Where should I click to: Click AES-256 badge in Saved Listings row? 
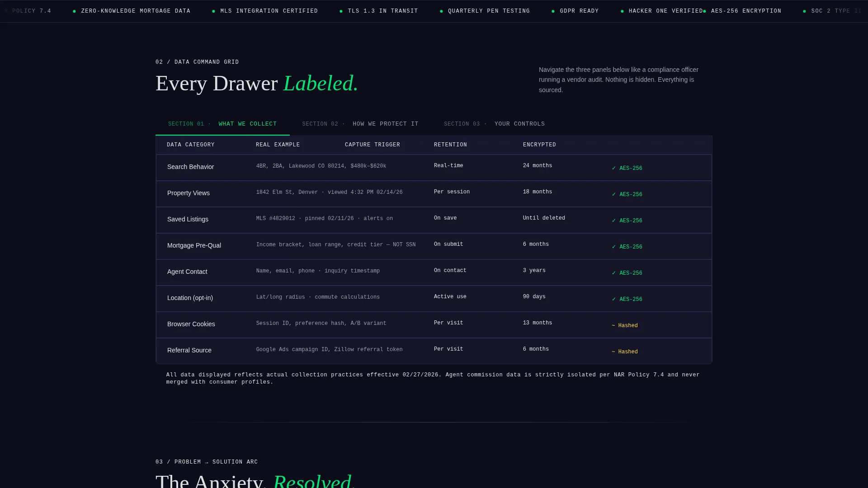click(x=627, y=221)
